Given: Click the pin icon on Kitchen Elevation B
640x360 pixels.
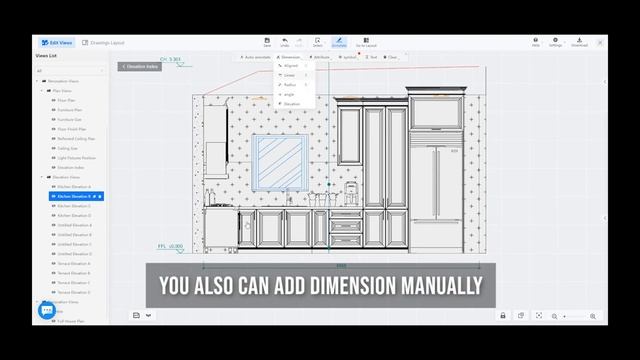Looking at the screenshot, I should (94, 197).
